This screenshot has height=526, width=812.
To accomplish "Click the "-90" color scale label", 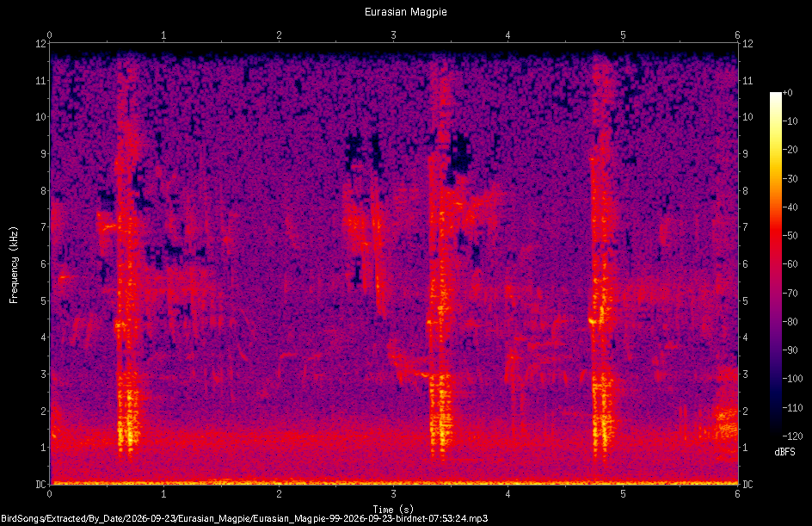I will (x=790, y=350).
